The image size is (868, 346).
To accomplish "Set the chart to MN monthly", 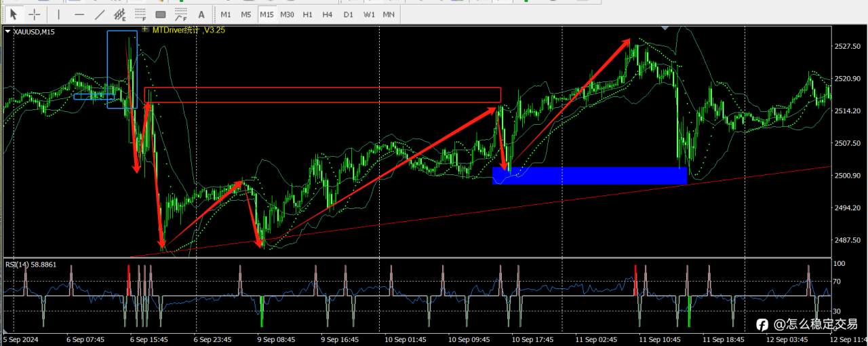I will click(x=389, y=14).
